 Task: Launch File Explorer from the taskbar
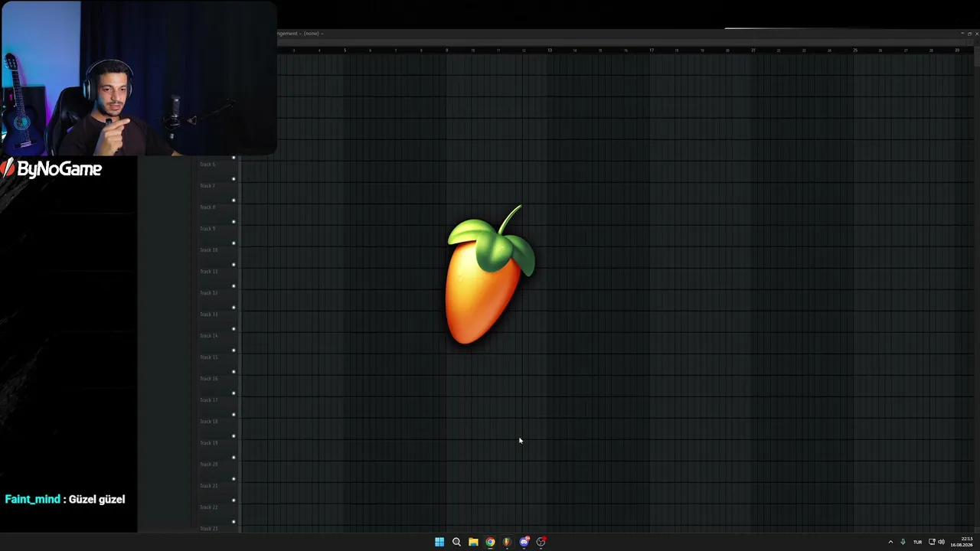[473, 542]
